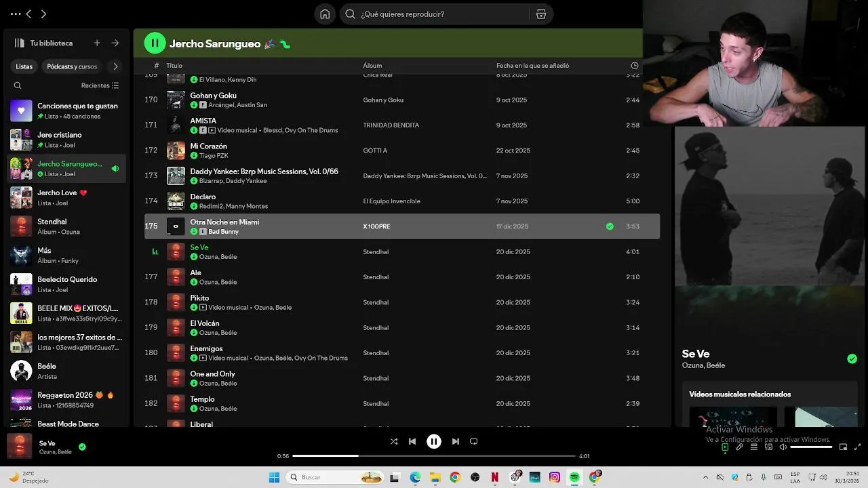Click the Daddy Yankee Bzrp Music Sessions song title
This screenshot has width=868, height=488.
click(264, 171)
